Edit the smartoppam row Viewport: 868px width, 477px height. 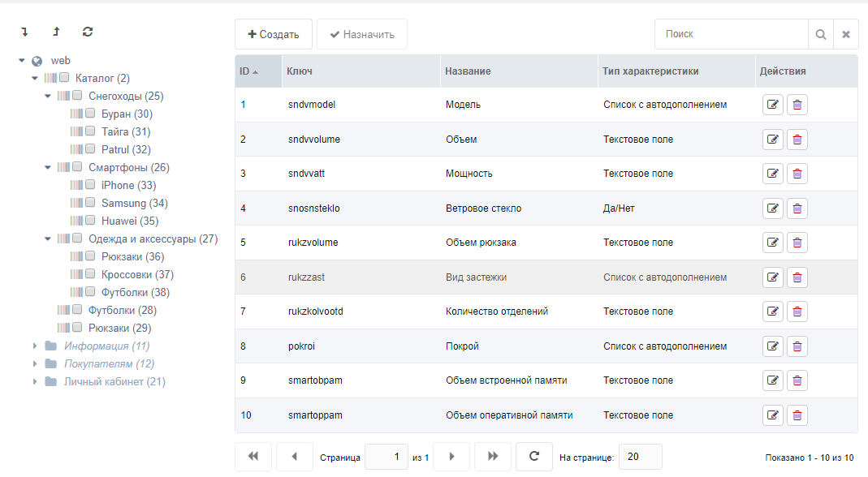[x=773, y=415]
